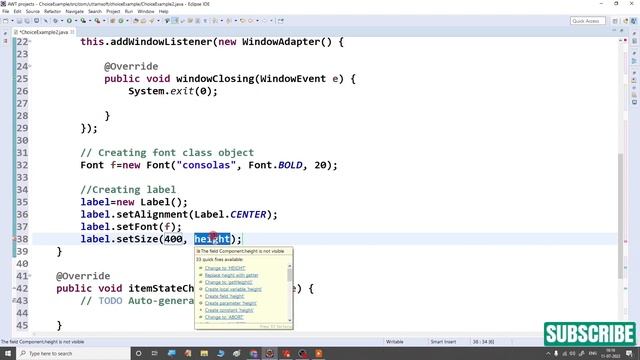
Task: Open the Edit menu
Action: (x=17, y=11)
